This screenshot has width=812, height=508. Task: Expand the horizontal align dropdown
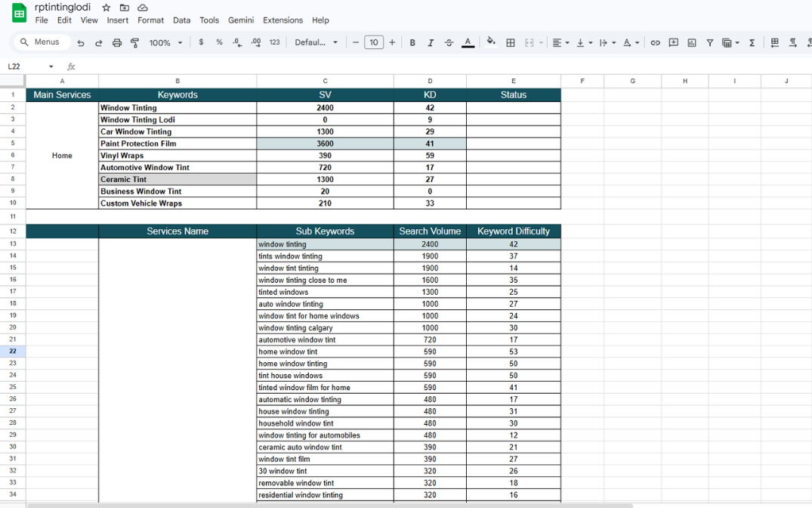point(562,43)
